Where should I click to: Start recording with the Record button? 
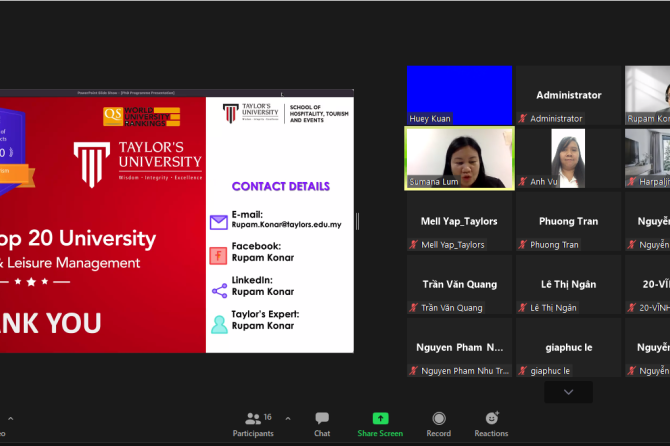click(x=438, y=422)
